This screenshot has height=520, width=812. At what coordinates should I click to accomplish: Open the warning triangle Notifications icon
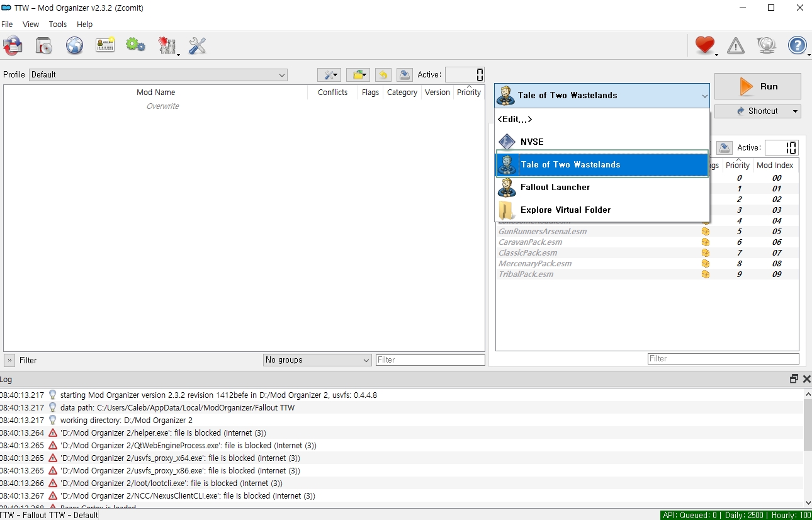735,45
